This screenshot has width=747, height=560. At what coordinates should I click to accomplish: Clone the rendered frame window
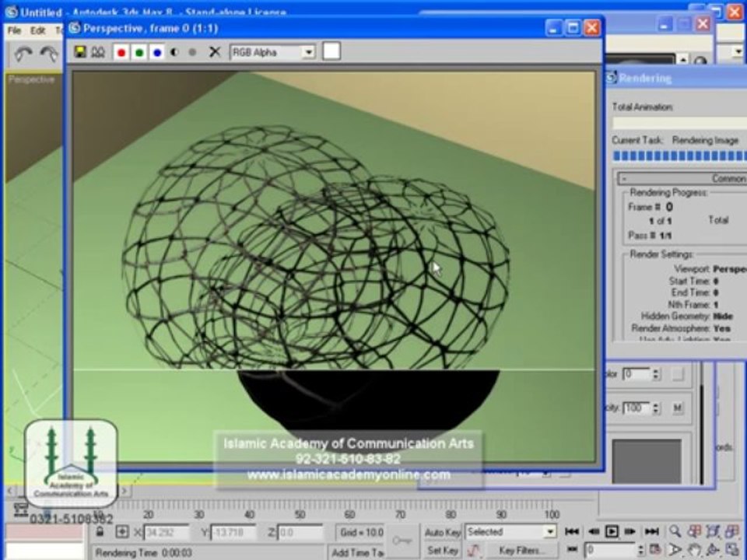[x=98, y=52]
